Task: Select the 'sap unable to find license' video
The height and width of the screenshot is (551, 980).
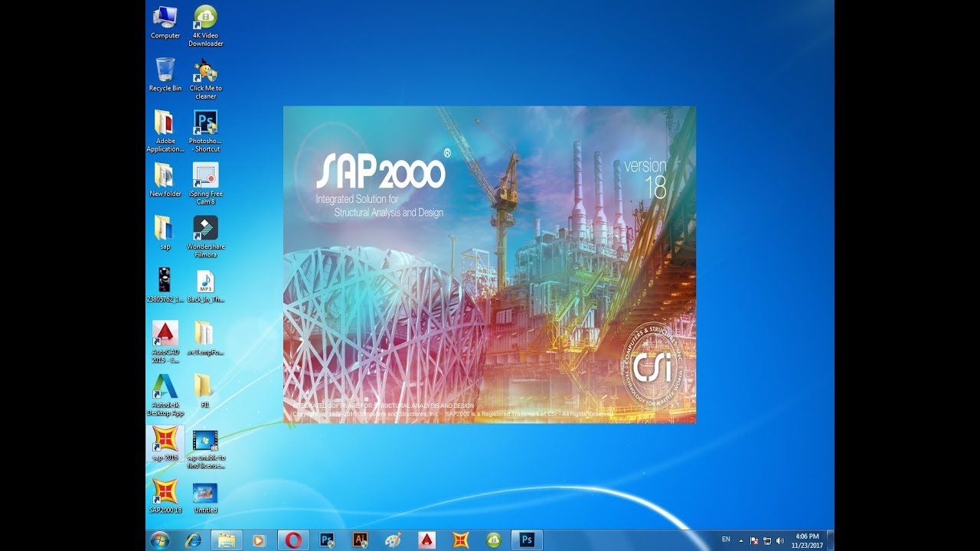Action: (205, 448)
